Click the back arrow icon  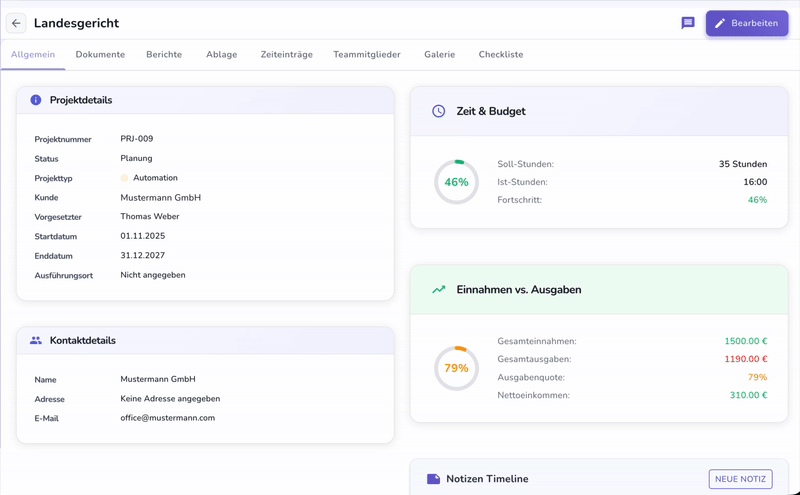[16, 23]
